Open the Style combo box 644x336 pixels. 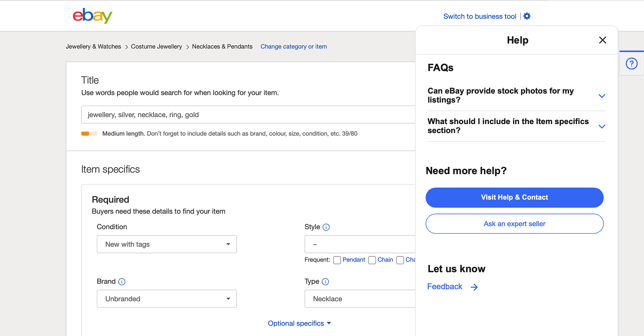pos(360,244)
